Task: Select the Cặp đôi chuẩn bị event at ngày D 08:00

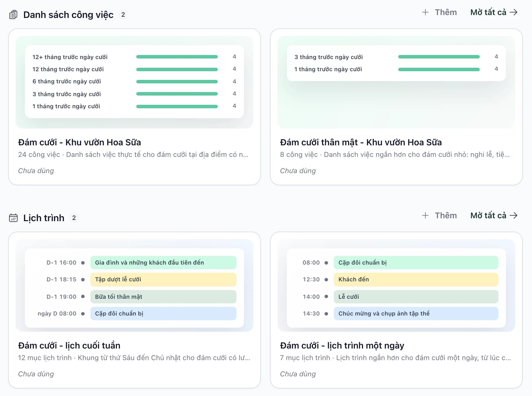Action: pos(163,313)
